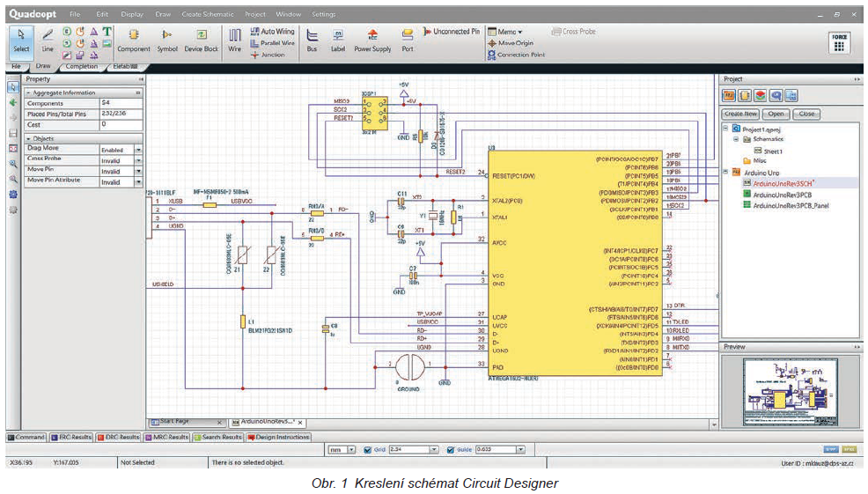Toggle the Grid checkbox
This screenshot has width=868, height=494.
pos(368,450)
